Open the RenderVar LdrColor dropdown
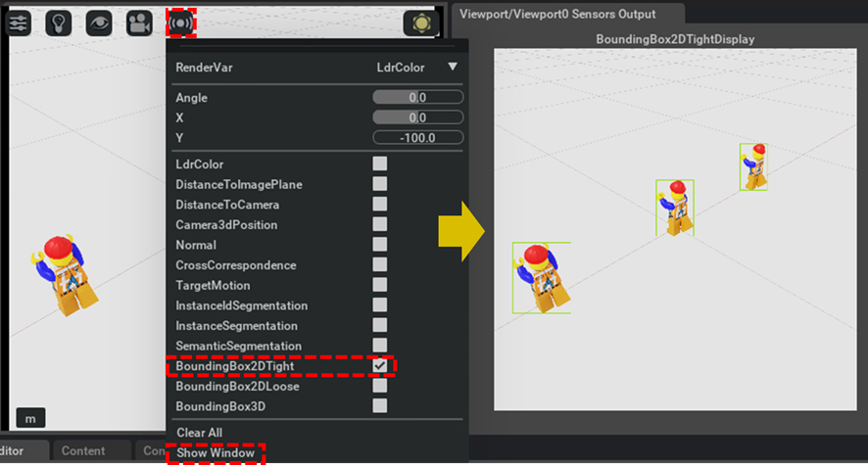The height and width of the screenshot is (465, 868). (416, 68)
